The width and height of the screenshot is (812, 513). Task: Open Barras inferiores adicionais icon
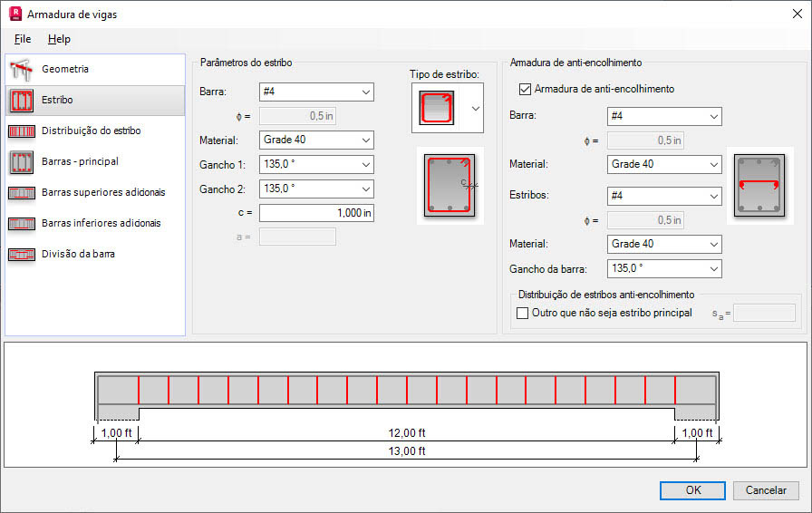tap(21, 223)
